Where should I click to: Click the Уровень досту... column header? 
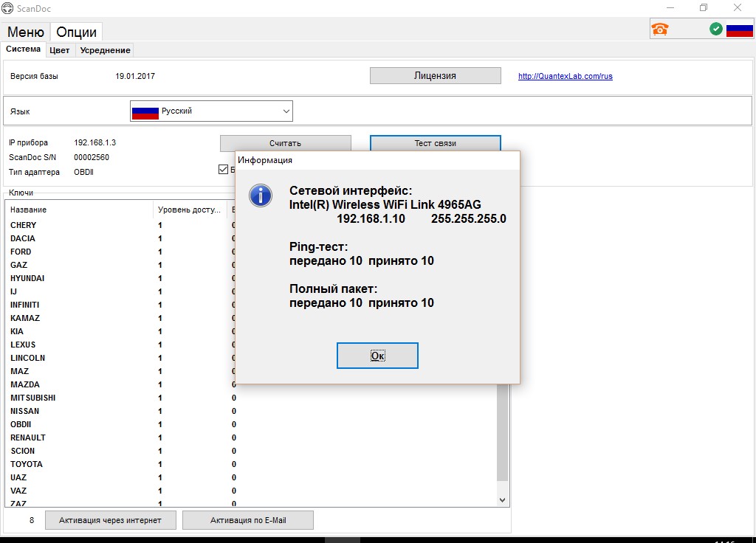tap(190, 210)
